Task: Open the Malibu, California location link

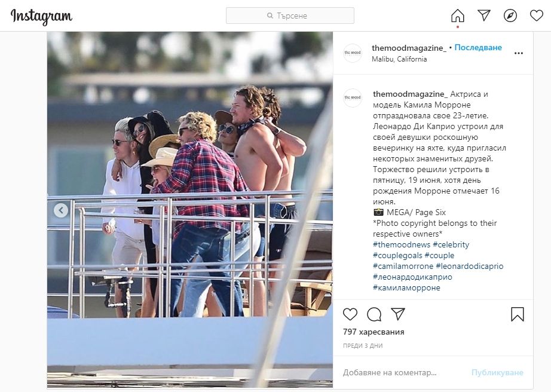Action: 399,59
